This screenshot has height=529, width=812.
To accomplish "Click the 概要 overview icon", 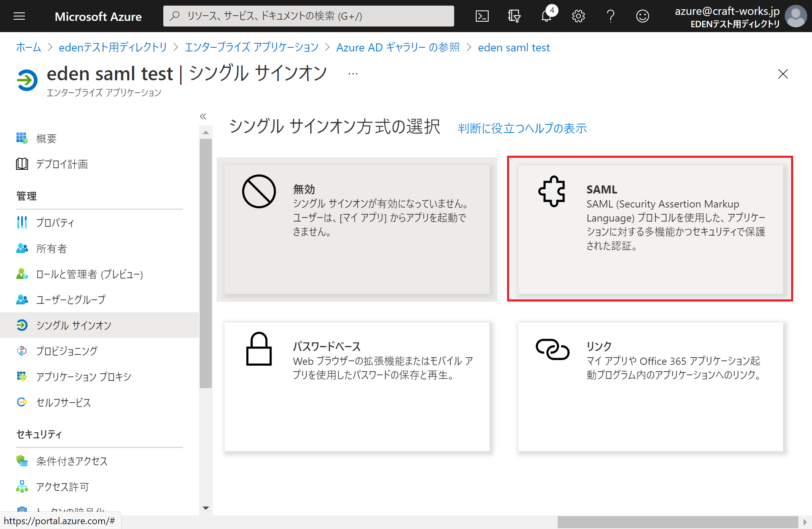I will [22, 138].
